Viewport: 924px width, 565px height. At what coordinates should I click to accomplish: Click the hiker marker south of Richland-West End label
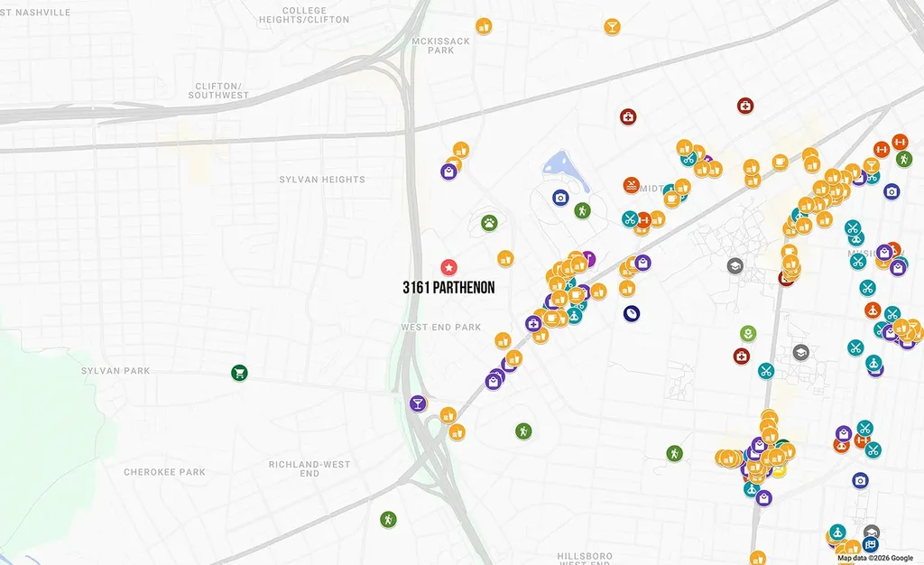pyautogui.click(x=388, y=519)
